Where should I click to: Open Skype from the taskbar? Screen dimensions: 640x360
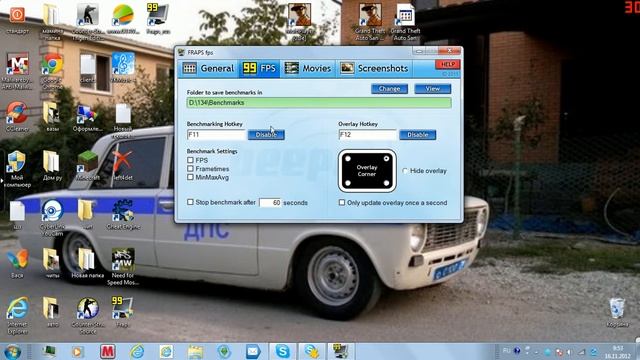(282, 351)
